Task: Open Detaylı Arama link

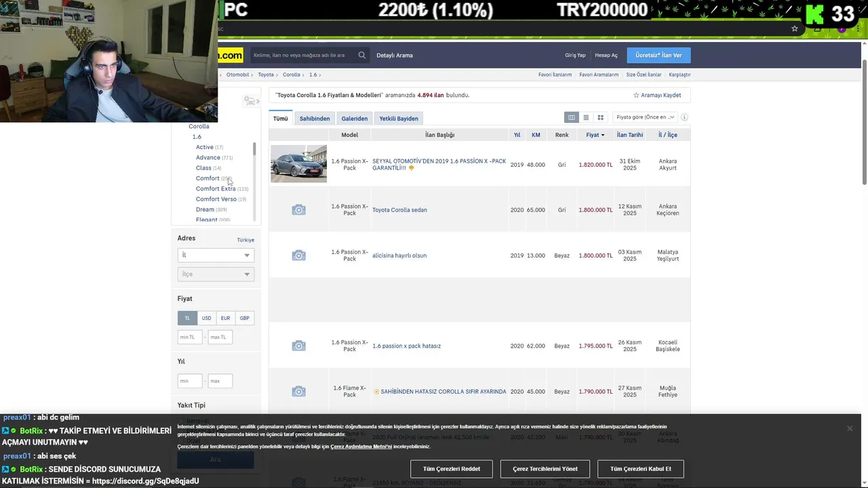Action: pyautogui.click(x=395, y=56)
